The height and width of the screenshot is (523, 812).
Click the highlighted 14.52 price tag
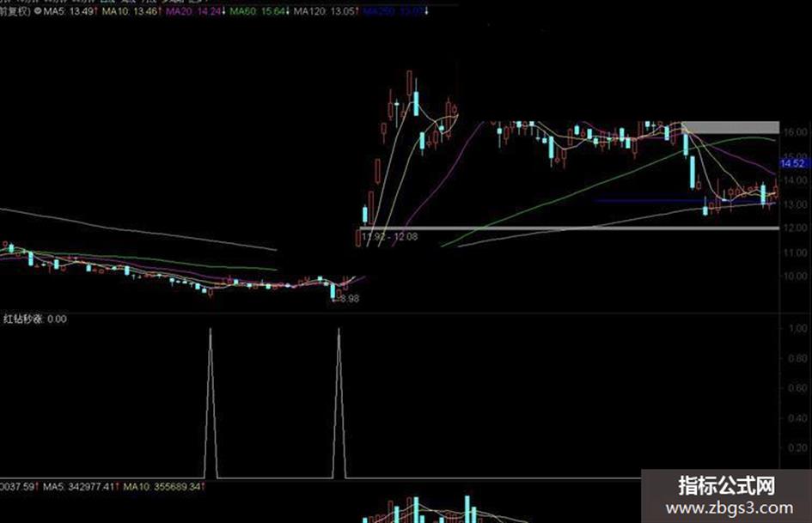[x=793, y=164]
